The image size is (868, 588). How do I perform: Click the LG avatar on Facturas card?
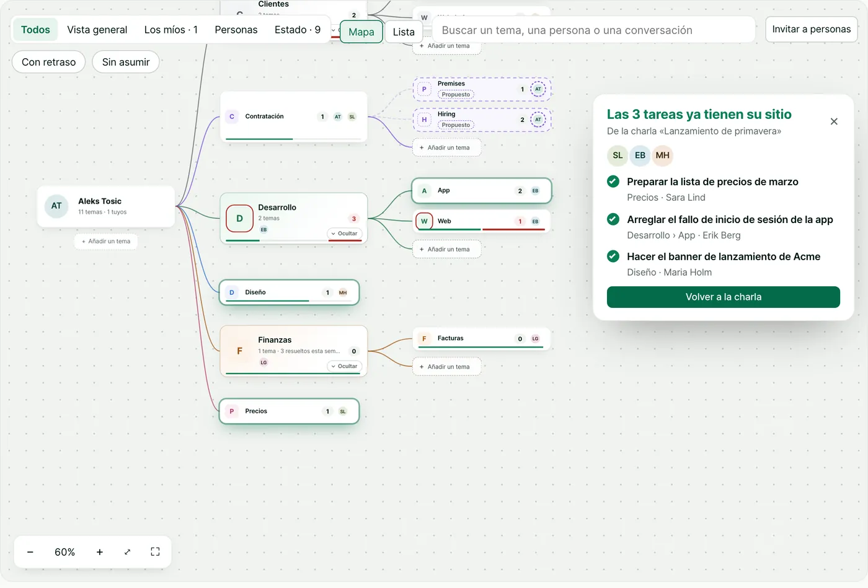[x=536, y=339]
